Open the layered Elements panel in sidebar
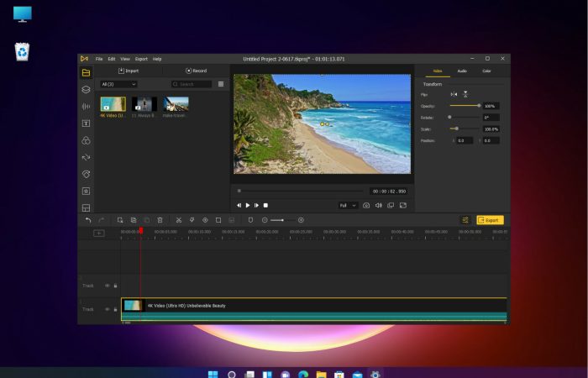The width and height of the screenshot is (588, 378). click(x=86, y=89)
